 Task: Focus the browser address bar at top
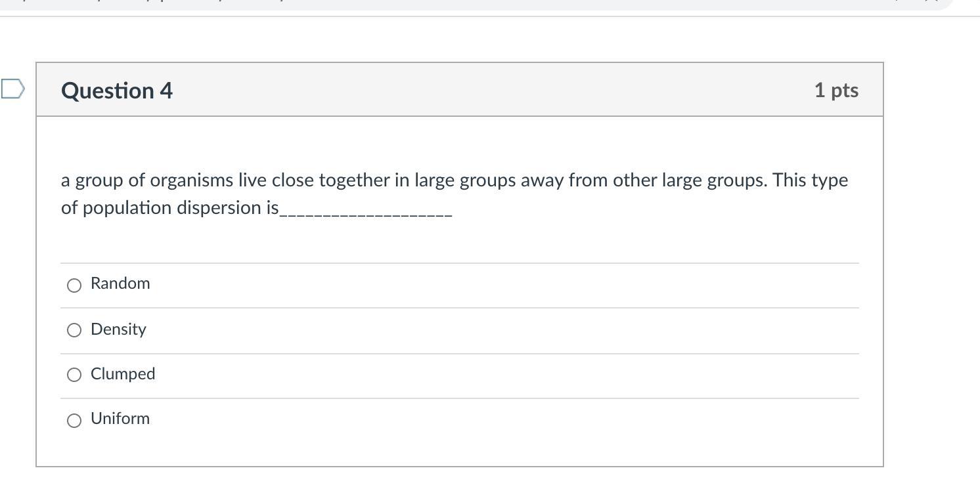point(460,3)
